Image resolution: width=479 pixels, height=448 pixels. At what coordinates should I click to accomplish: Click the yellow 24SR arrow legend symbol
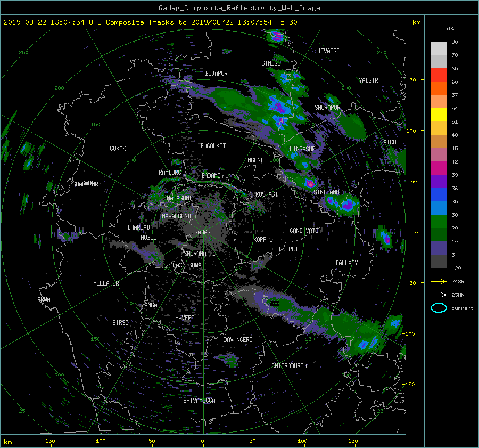pyautogui.click(x=439, y=281)
